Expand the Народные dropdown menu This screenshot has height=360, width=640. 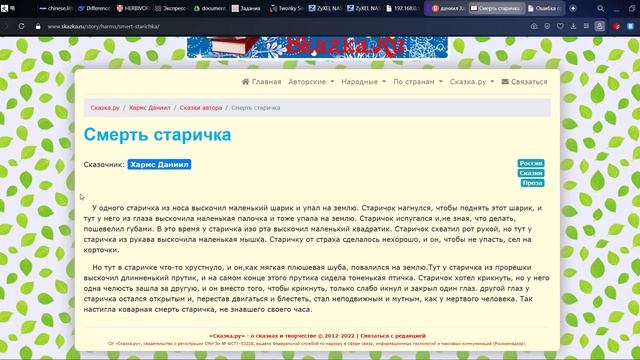pos(364,82)
